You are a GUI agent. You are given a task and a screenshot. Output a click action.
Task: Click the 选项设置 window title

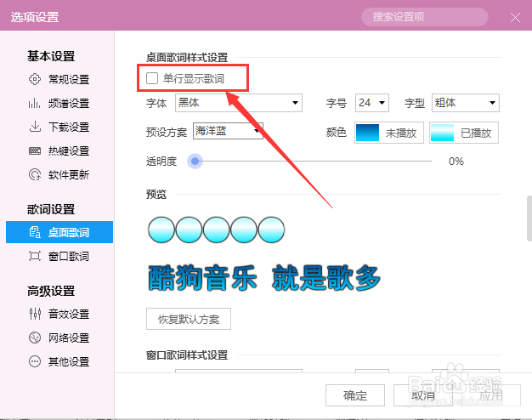(35, 17)
